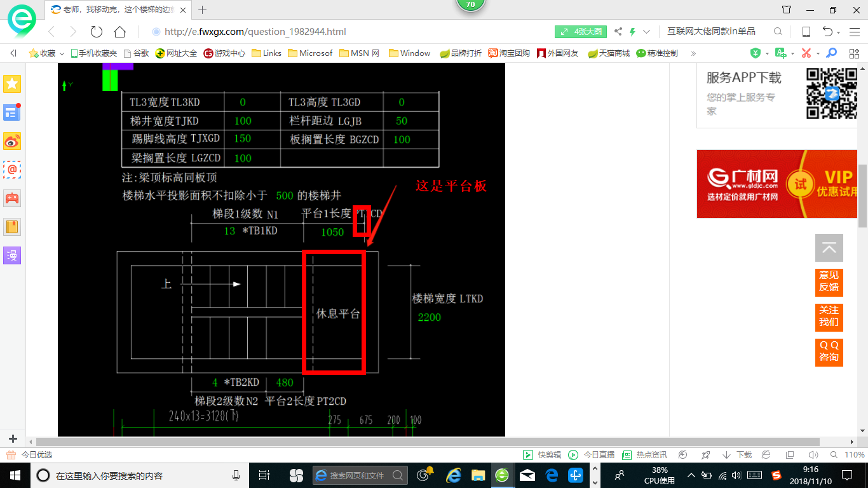
Task: Open the favorites star sidebar icon
Action: tap(12, 83)
